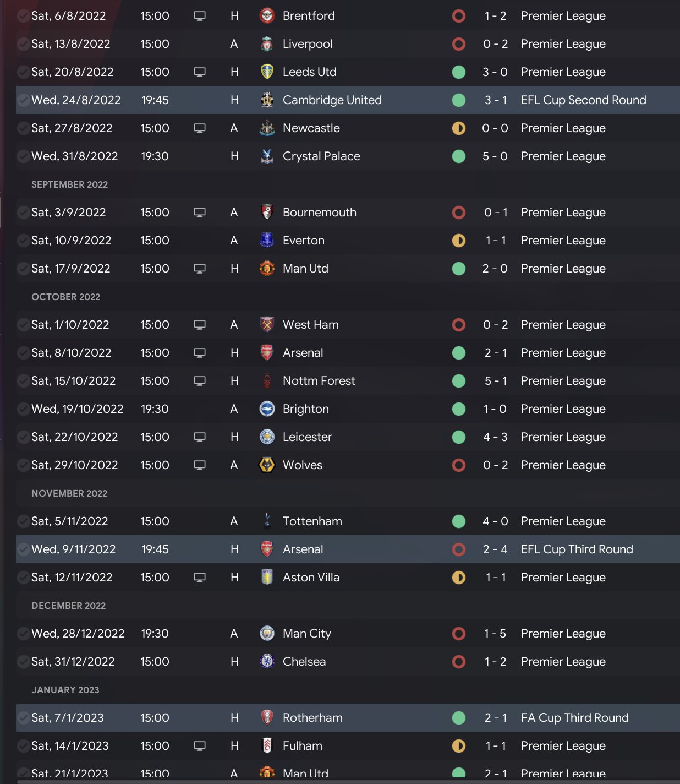Click the Tottenham club crest
Viewport: 680px width, 784px height.
pyautogui.click(x=267, y=521)
